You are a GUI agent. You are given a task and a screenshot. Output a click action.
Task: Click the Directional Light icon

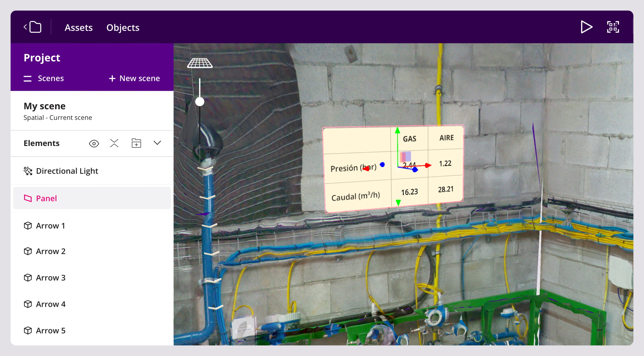point(28,171)
